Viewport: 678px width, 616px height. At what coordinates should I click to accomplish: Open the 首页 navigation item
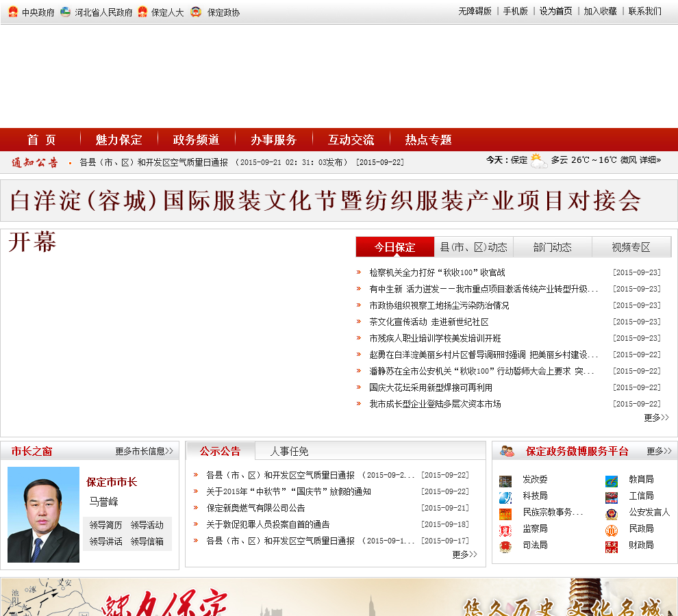pos(41,140)
